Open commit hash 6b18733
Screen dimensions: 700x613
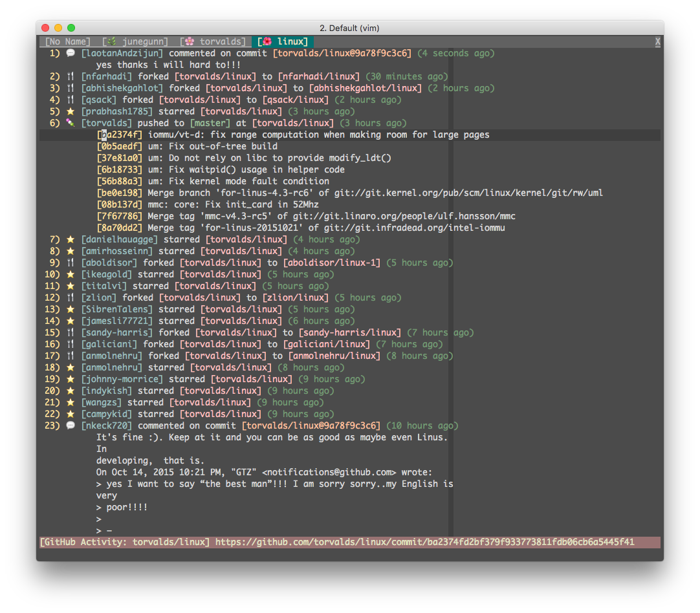coord(120,169)
